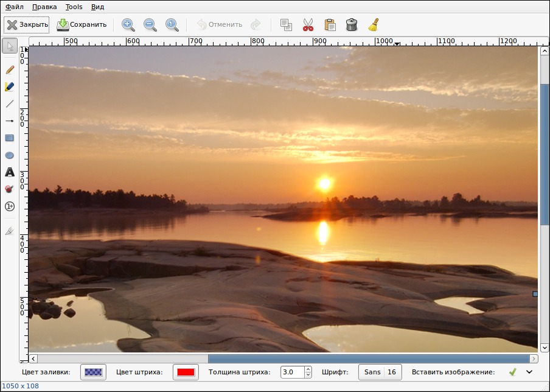The width and height of the screenshot is (550, 392).
Task: Choose the straight line tool
Action: pyautogui.click(x=10, y=103)
